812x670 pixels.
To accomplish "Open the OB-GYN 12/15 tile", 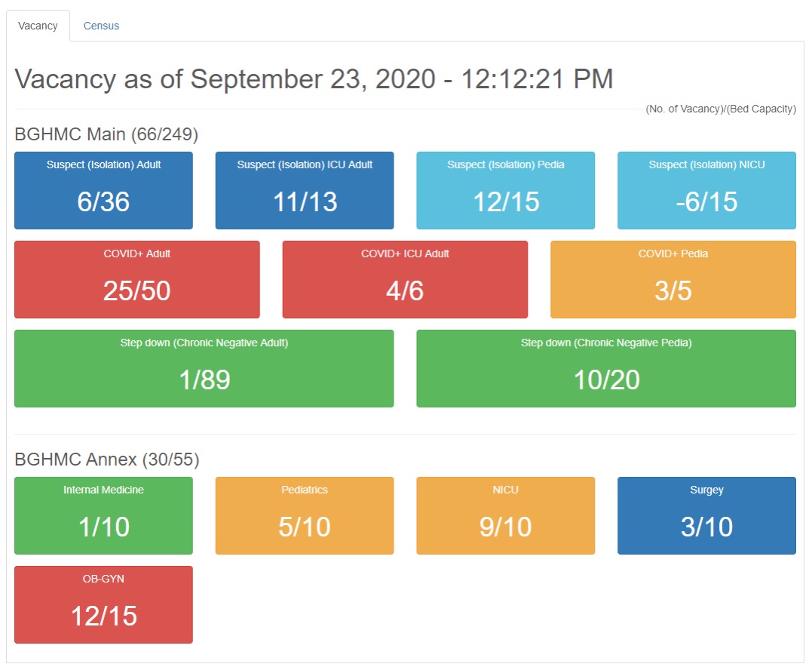I will [103, 604].
